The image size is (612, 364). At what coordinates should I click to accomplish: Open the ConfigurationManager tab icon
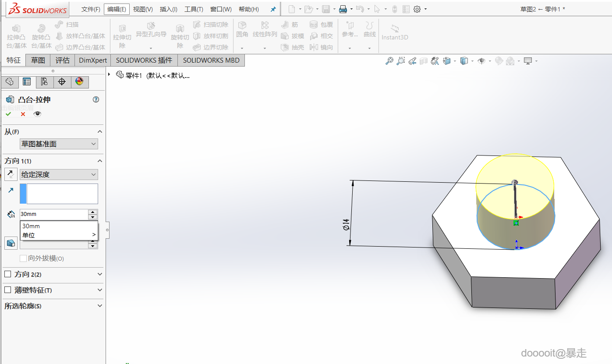point(44,82)
